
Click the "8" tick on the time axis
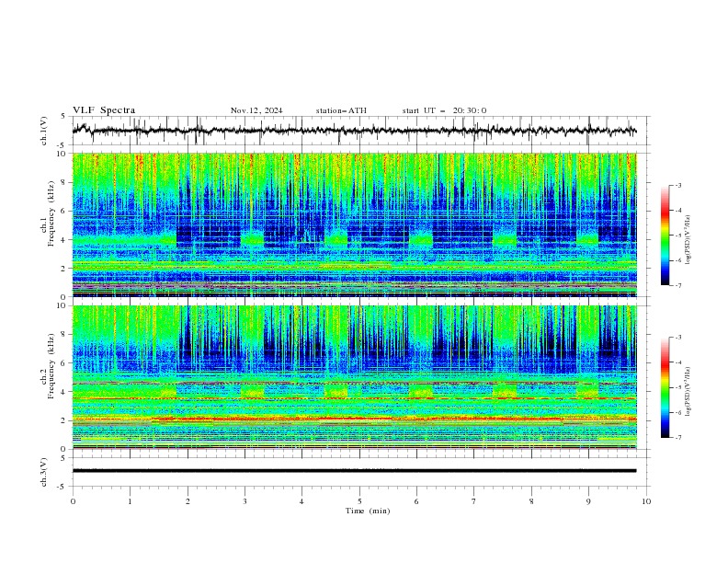point(531,501)
